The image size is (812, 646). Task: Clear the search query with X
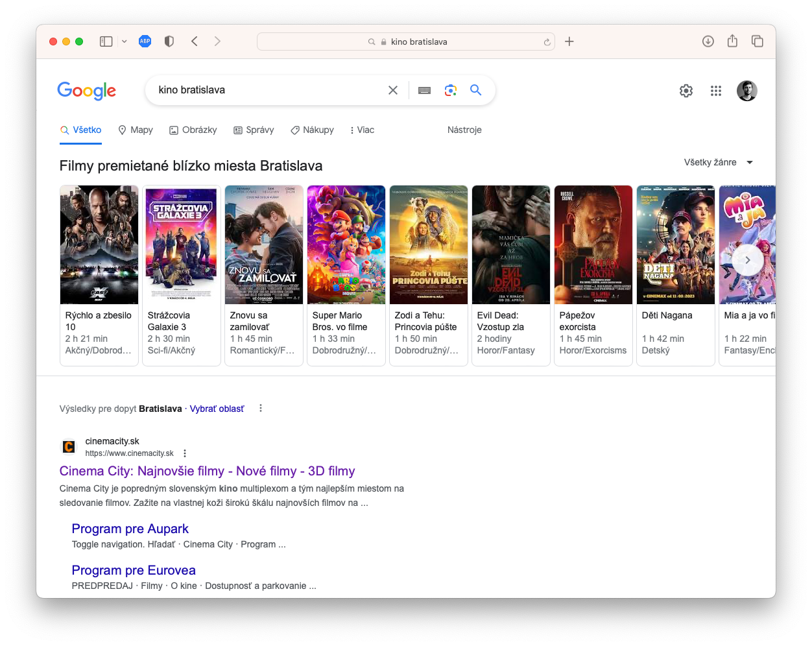(393, 90)
